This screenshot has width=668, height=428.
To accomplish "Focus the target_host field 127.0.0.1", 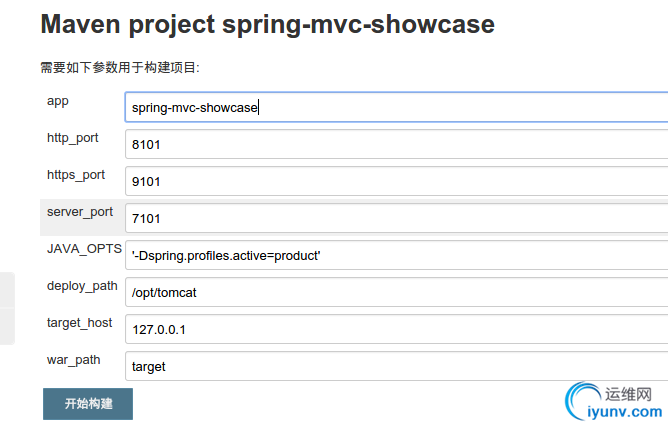I will (x=396, y=330).
